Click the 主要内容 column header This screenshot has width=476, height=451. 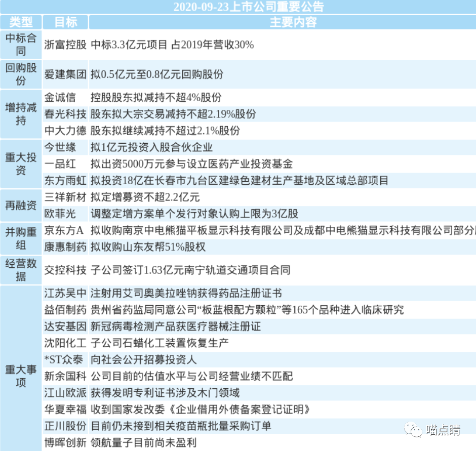[293, 22]
